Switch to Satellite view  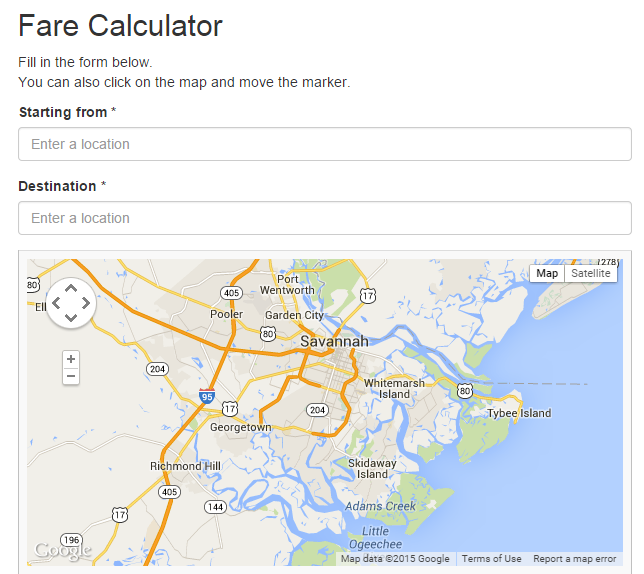pyautogui.click(x=591, y=273)
